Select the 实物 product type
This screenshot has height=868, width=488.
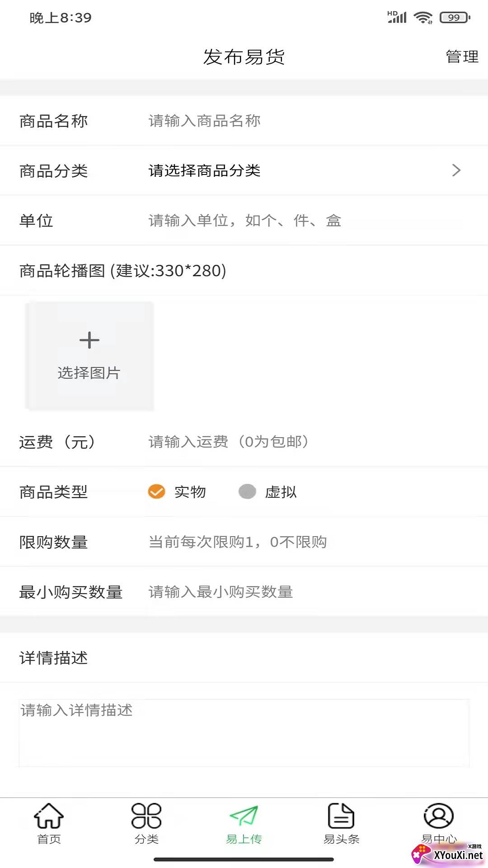(x=157, y=491)
